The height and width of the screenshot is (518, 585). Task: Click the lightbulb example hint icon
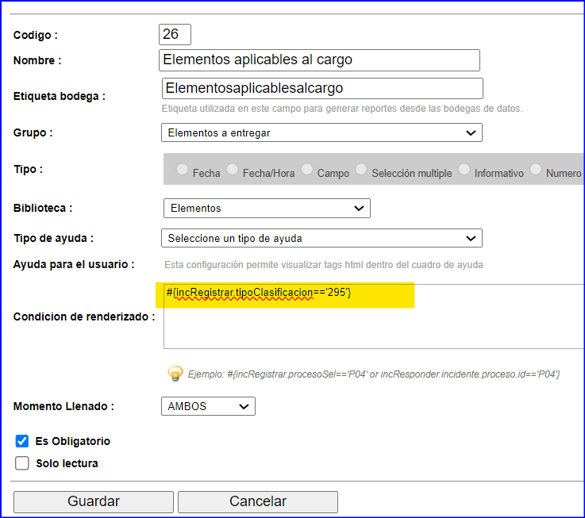[175, 373]
